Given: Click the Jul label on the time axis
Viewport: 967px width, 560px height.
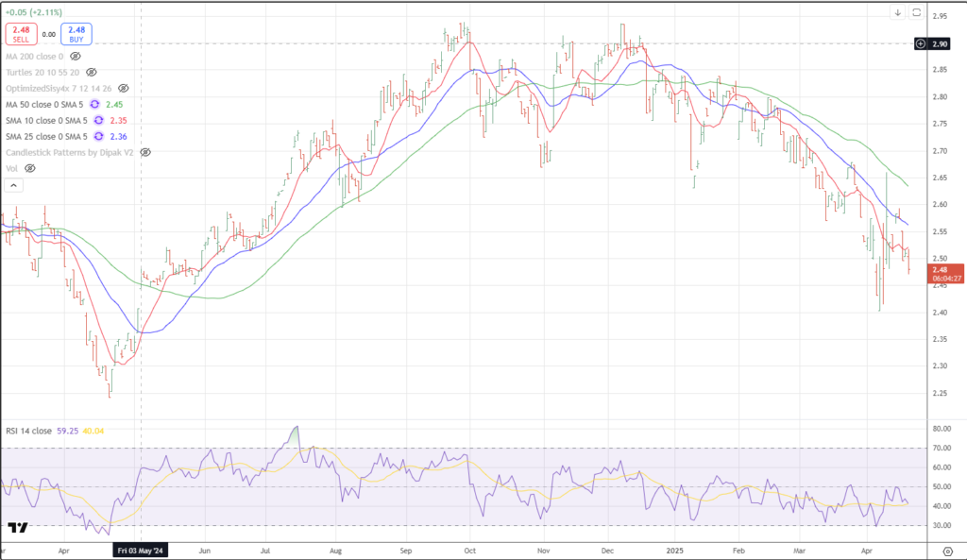Looking at the screenshot, I should click(265, 551).
